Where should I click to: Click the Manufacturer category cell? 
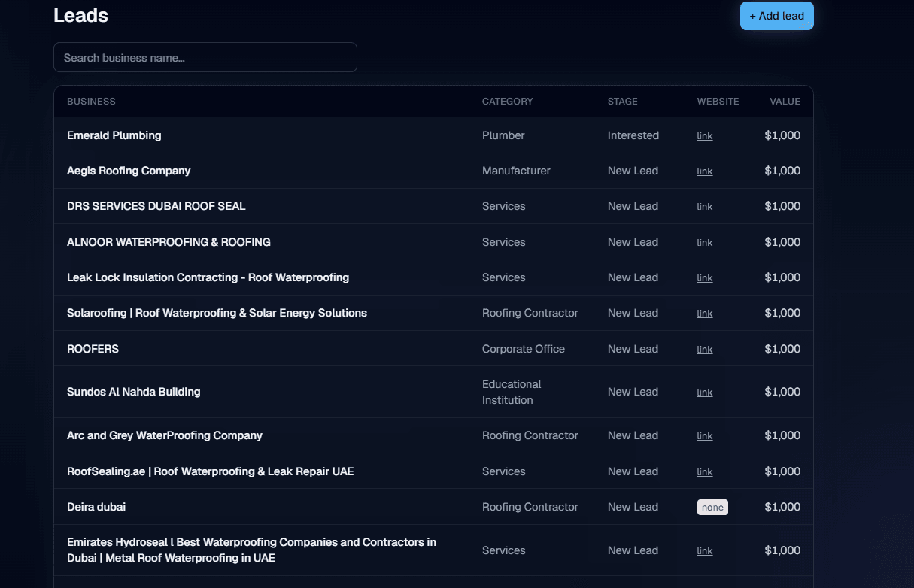coord(516,171)
